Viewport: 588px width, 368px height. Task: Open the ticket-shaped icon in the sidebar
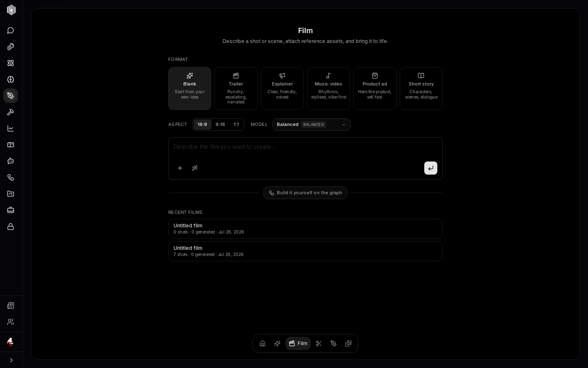point(11,145)
